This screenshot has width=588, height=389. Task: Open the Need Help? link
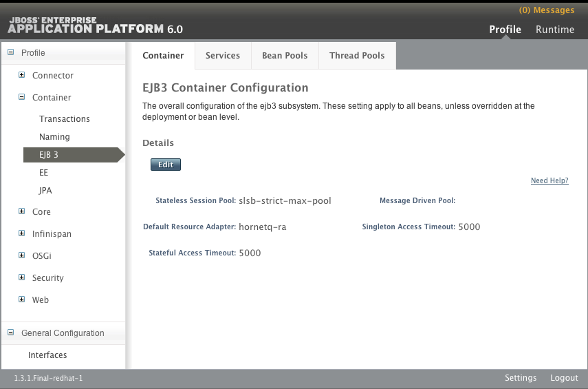coord(549,181)
